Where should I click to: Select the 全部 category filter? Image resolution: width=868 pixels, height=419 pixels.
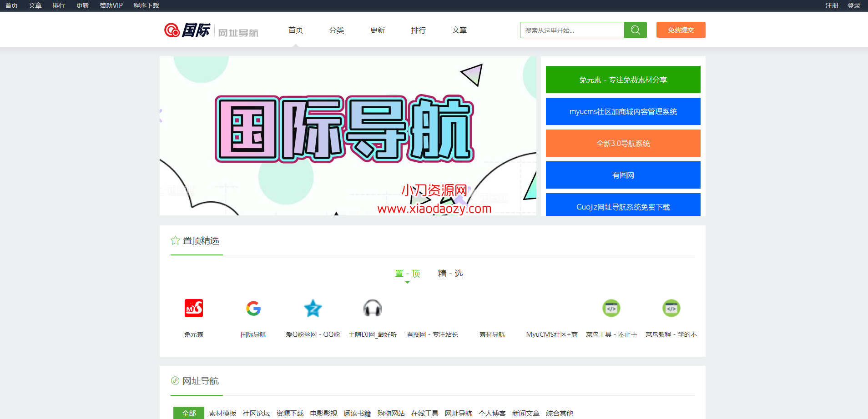pos(189,413)
